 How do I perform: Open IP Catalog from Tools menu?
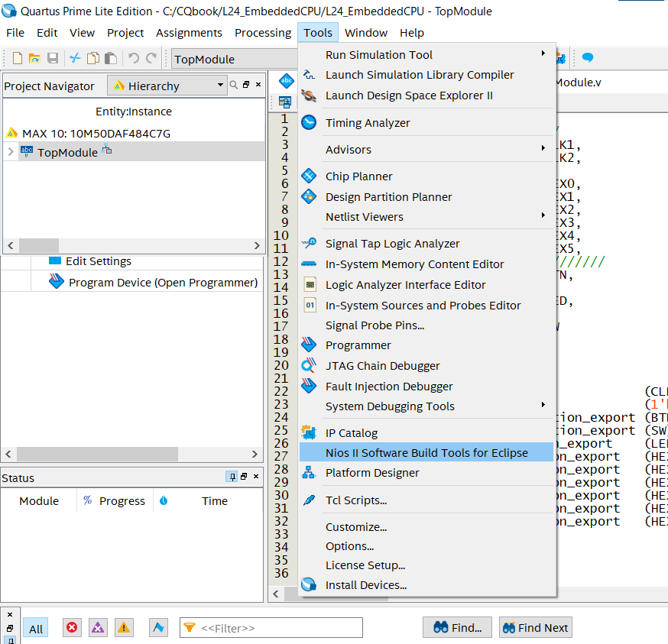coord(426,433)
